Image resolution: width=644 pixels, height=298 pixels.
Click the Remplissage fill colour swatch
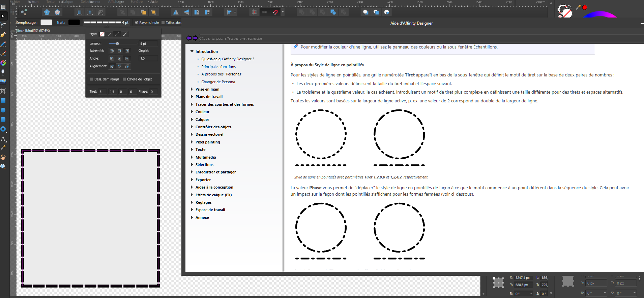46,22
